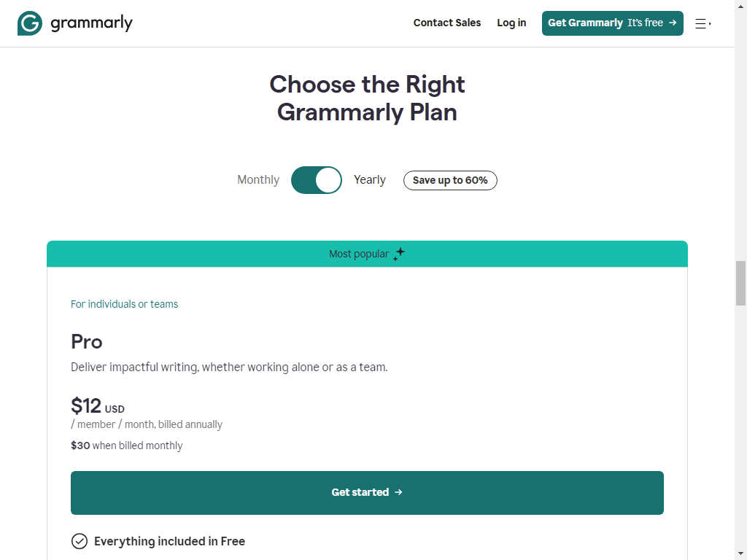
Task: Click the scrollbar down arrow
Action: (740, 554)
